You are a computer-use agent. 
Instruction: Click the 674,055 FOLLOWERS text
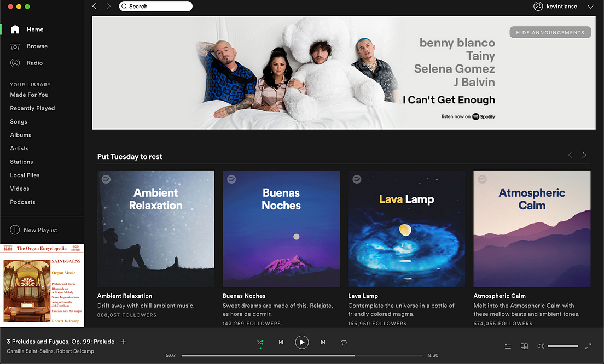pos(503,324)
